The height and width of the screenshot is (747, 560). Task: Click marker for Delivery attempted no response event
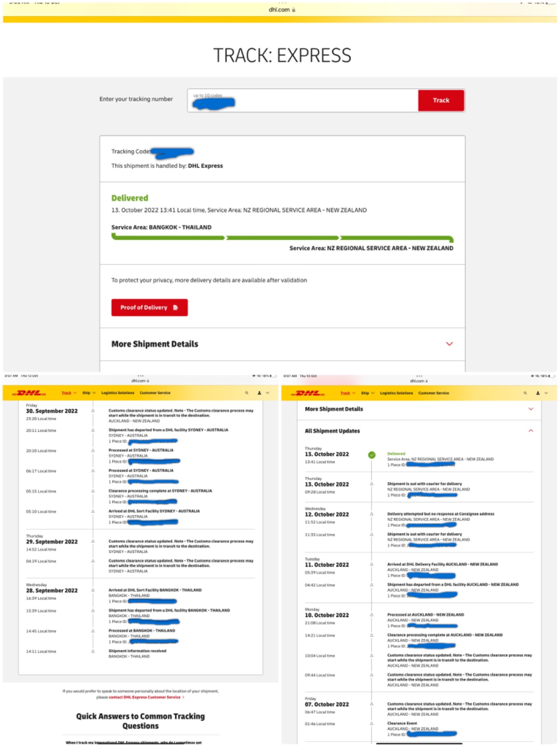(372, 514)
